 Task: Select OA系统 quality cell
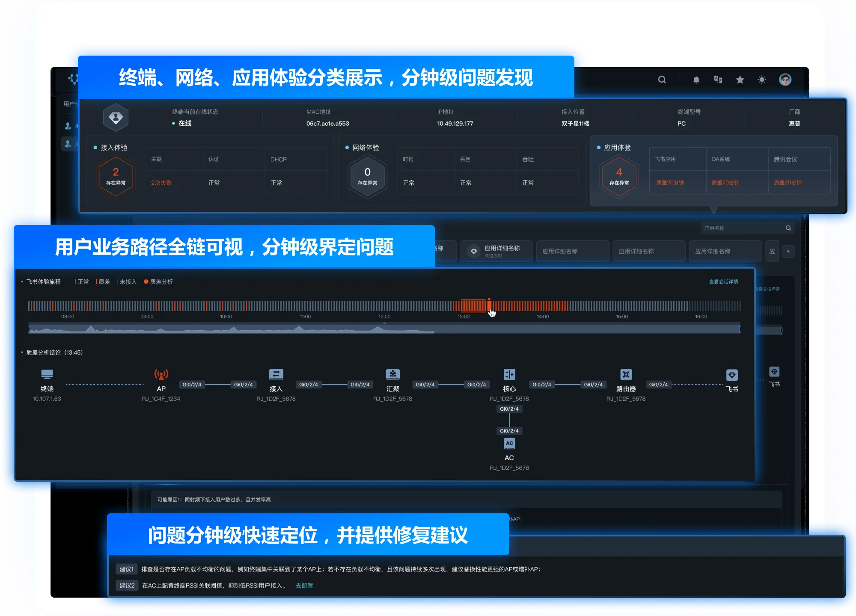click(725, 183)
